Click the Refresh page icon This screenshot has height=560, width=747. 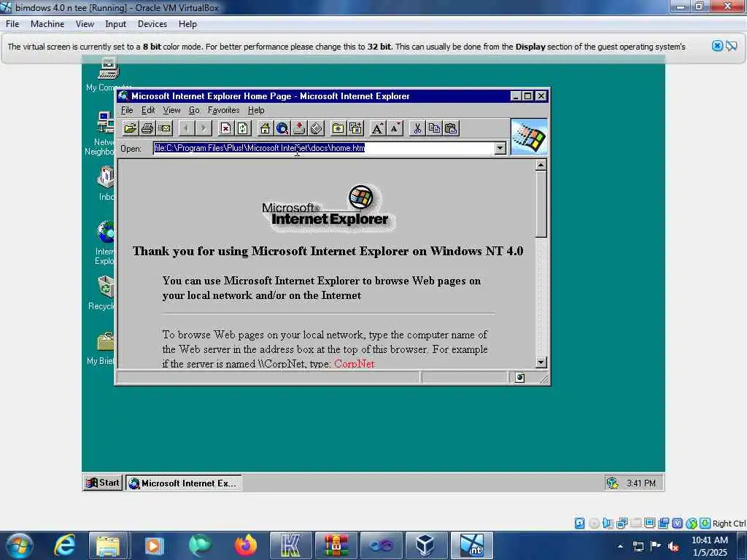tap(243, 128)
